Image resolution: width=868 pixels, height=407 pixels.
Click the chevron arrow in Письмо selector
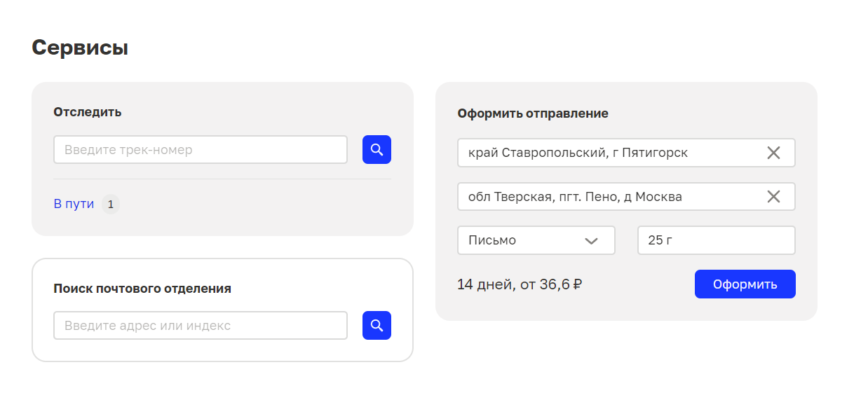pos(591,241)
